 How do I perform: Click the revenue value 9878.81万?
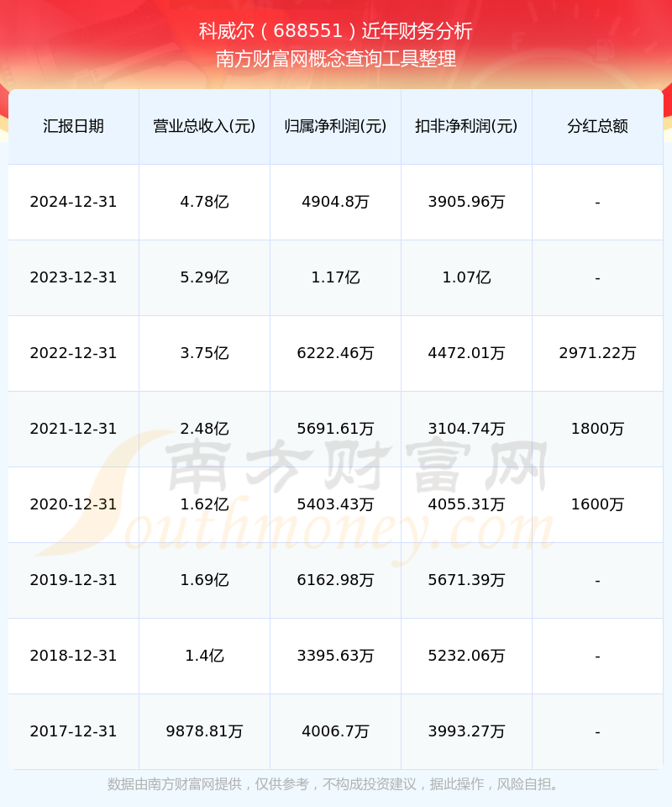coord(205,731)
